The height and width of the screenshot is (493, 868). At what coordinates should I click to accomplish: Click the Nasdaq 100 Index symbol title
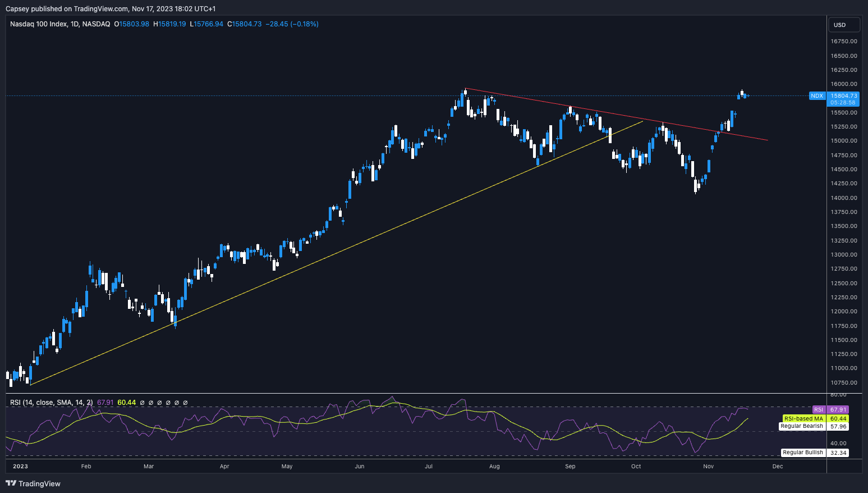[x=60, y=24]
